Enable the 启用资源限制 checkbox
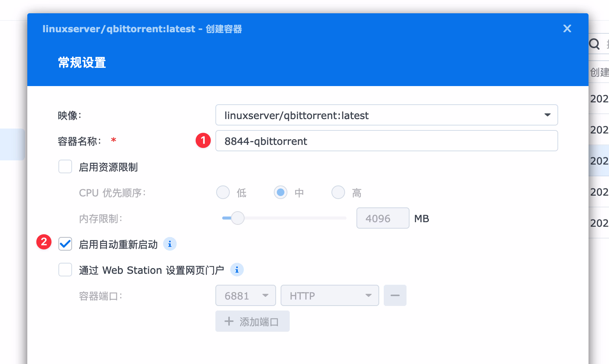The height and width of the screenshot is (364, 609). coord(65,167)
